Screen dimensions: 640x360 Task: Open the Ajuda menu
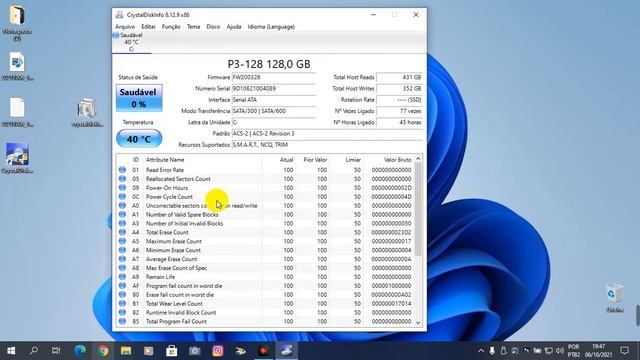[234, 27]
